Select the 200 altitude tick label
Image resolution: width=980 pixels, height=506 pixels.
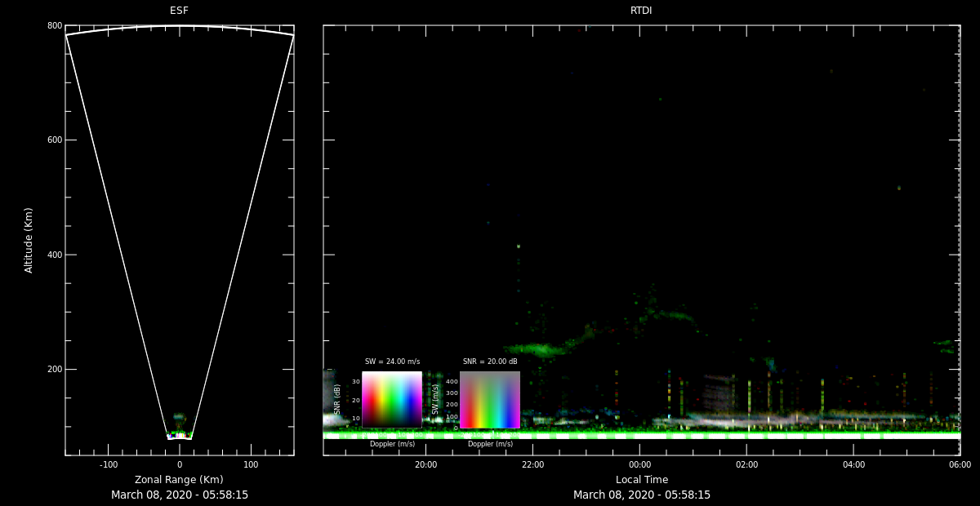(55, 369)
